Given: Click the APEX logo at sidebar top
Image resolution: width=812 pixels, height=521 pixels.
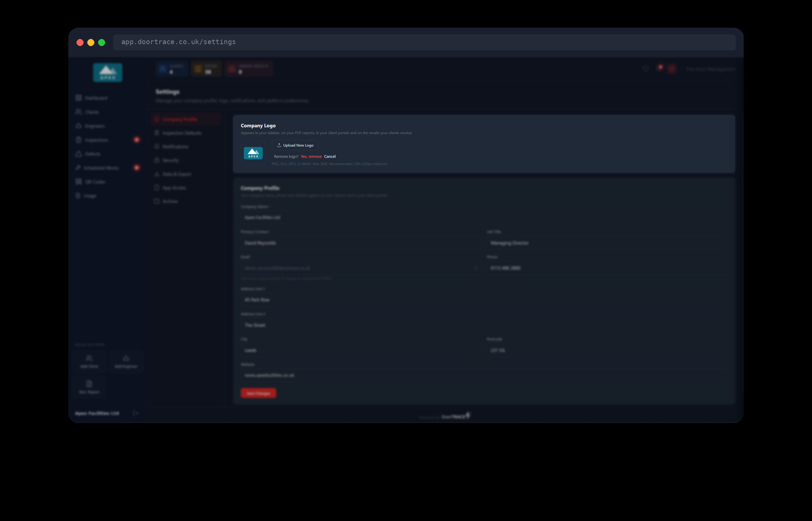Looking at the screenshot, I should click(x=108, y=72).
